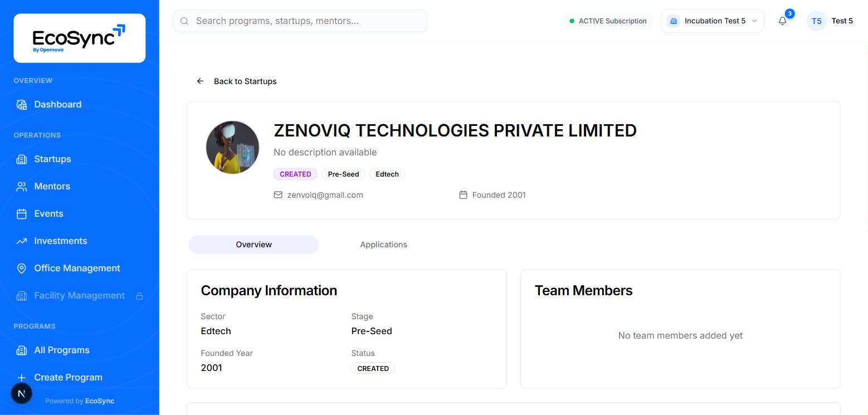The width and height of the screenshot is (868, 415).
Task: Click the CREATED badge under Status
Action: 373,369
